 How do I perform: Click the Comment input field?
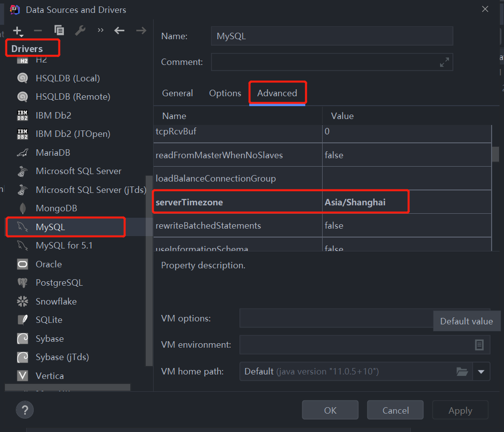tap(332, 62)
